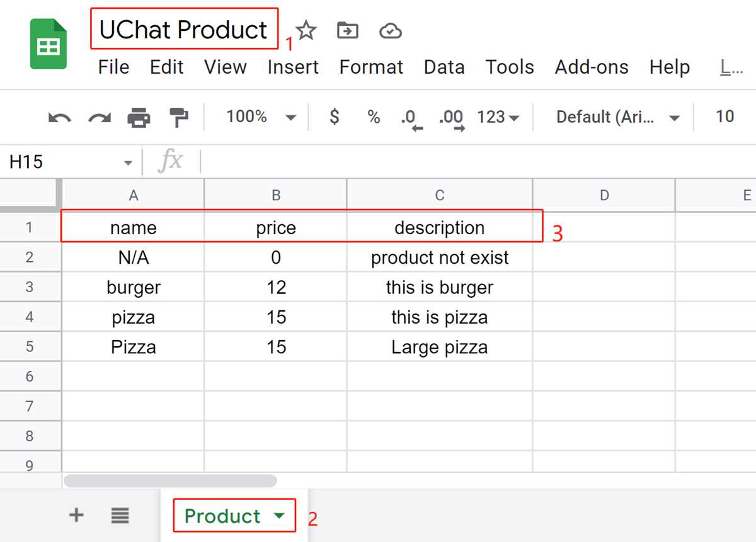Check the cloud save status icon

(391, 30)
